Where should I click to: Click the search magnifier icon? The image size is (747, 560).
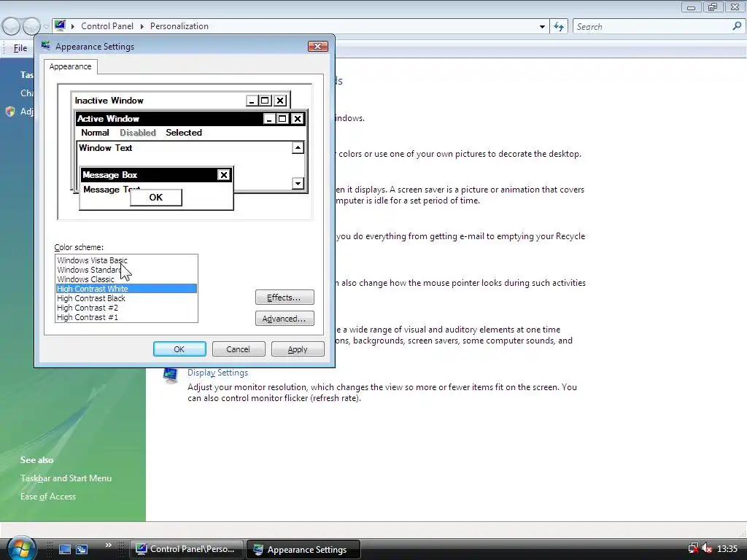coord(737,26)
